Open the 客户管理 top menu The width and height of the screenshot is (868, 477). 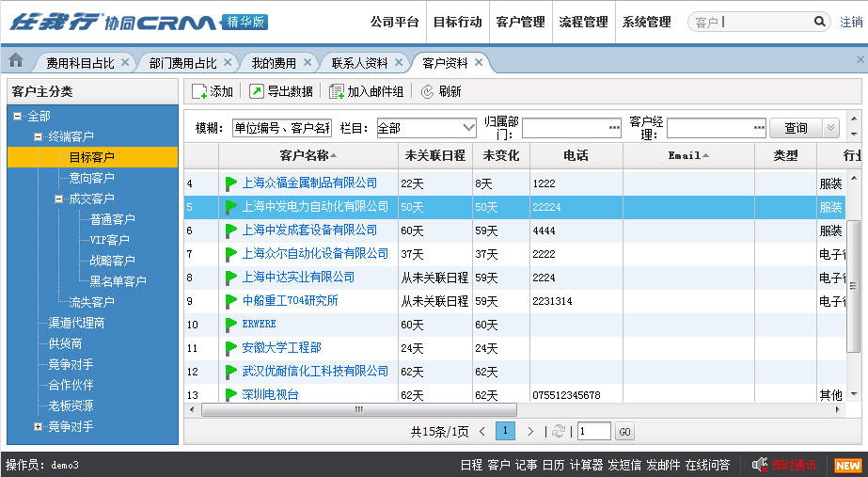[x=520, y=22]
